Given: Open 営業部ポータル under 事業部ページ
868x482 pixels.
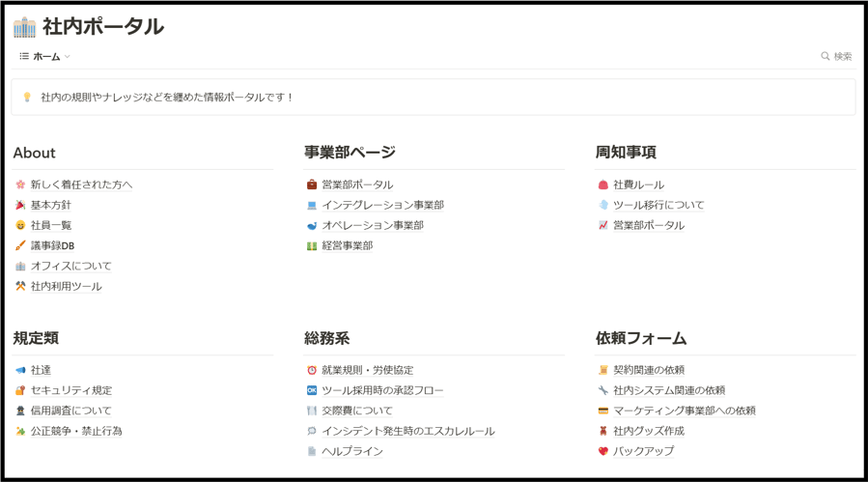Looking at the screenshot, I should (x=357, y=184).
